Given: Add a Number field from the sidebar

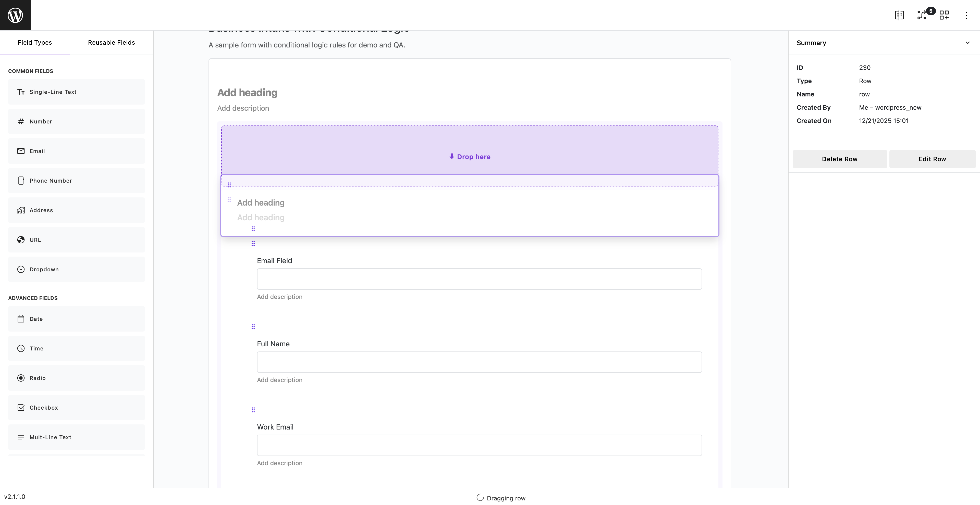Looking at the screenshot, I should tap(76, 121).
